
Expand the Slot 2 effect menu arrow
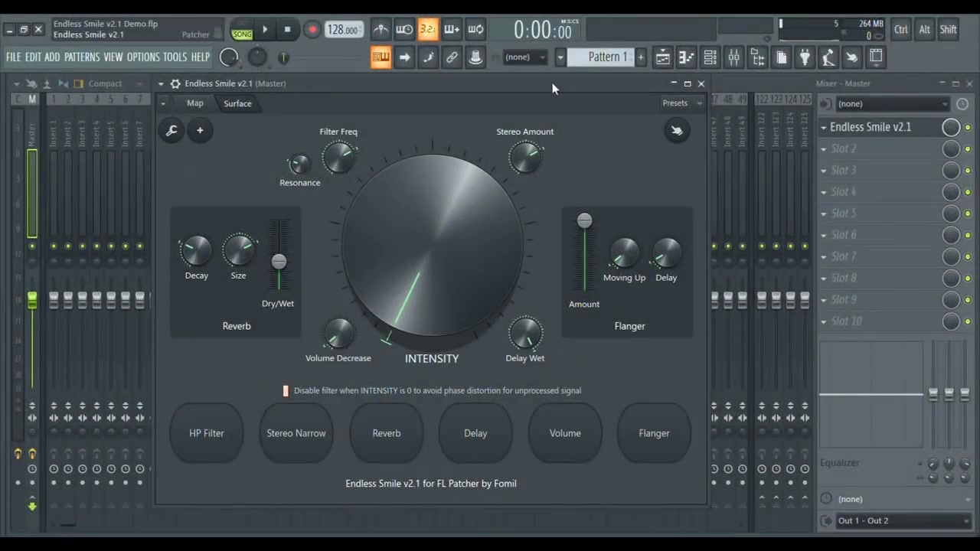click(824, 149)
